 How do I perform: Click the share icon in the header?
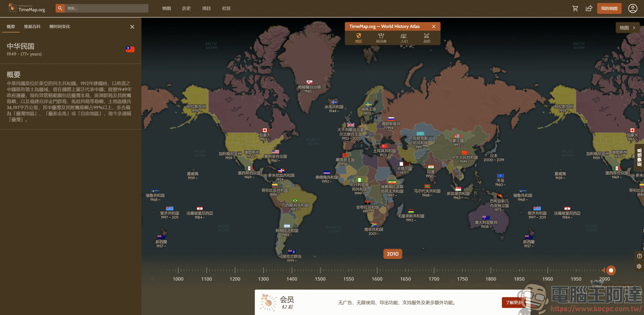coord(589,8)
